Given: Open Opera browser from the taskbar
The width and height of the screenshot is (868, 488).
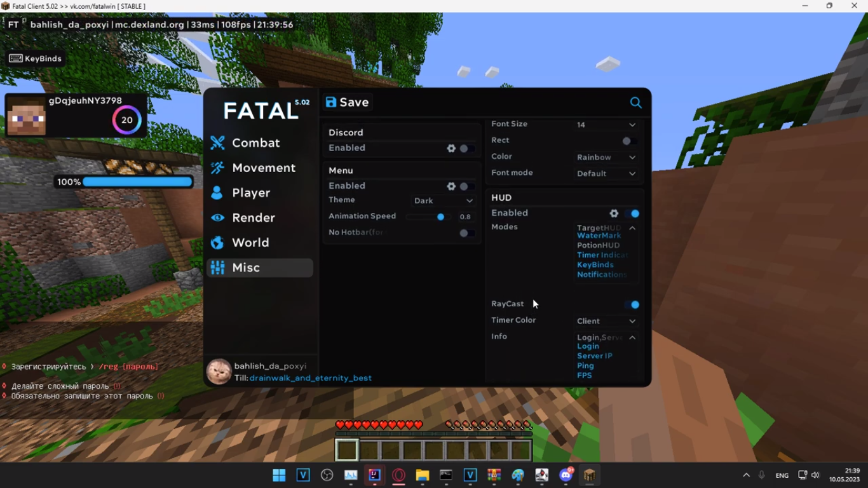Looking at the screenshot, I should 398,475.
